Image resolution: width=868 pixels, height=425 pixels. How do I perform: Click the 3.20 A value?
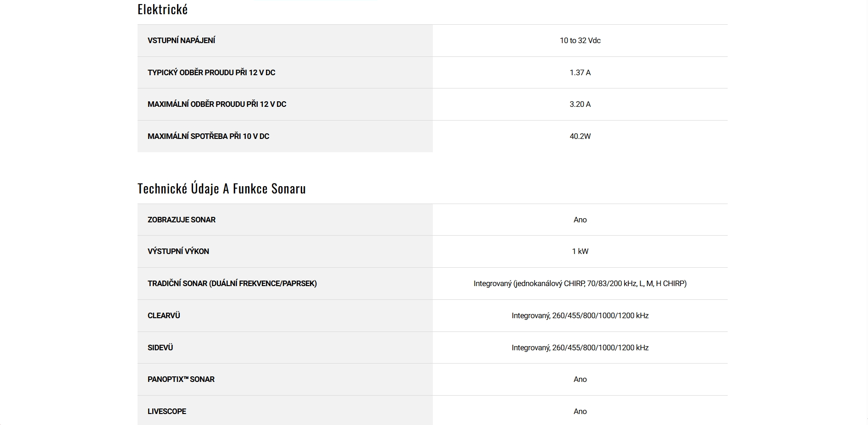coord(580,104)
